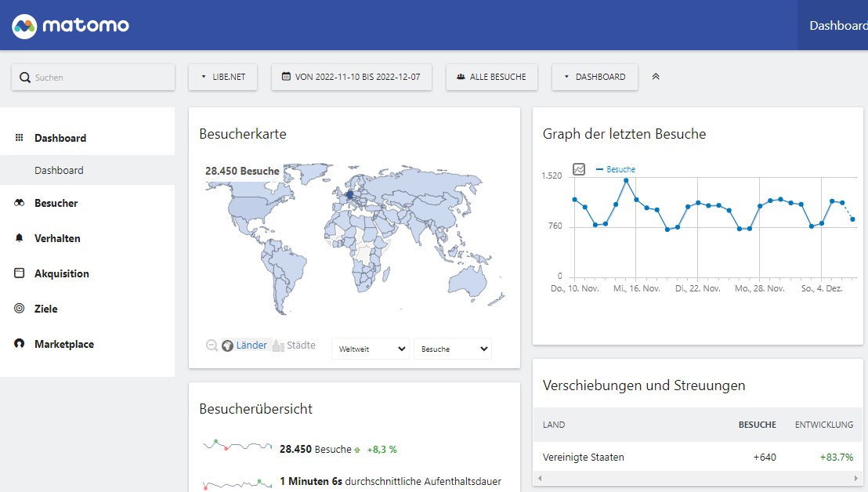Viewport: 868px width, 492px height.
Task: Open the Besuche metric dropdown on the map
Action: (452, 349)
